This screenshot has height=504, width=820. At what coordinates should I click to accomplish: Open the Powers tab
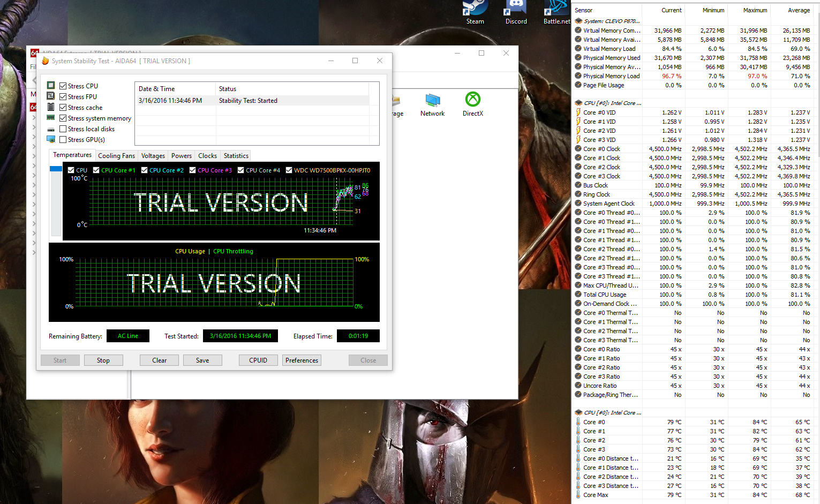(x=182, y=156)
